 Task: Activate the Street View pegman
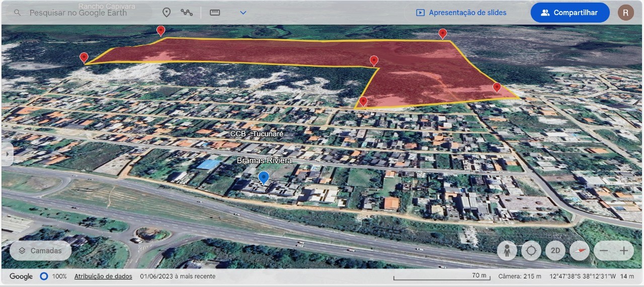click(507, 250)
